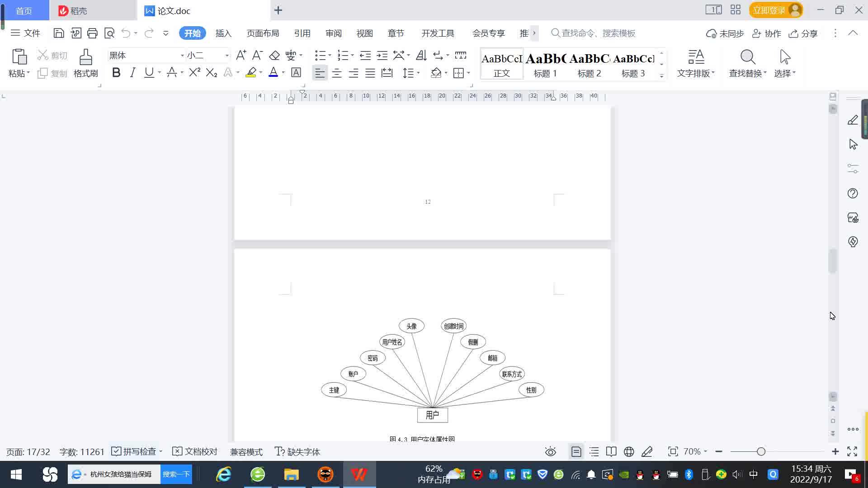
Task: Open the 插入 ribbon tab
Action: (x=223, y=33)
